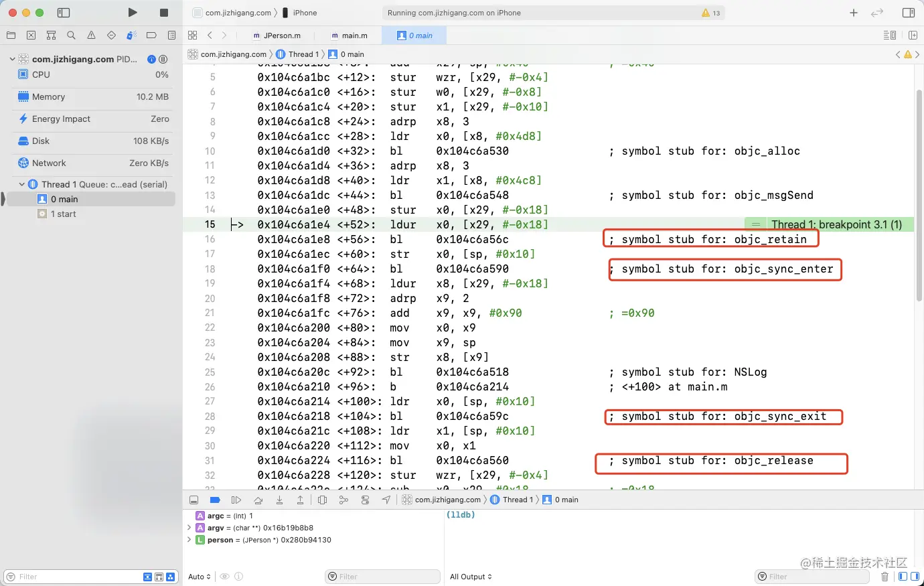Viewport: 924px width, 586px height.
Task: Go back in editor history
Action: [210, 35]
